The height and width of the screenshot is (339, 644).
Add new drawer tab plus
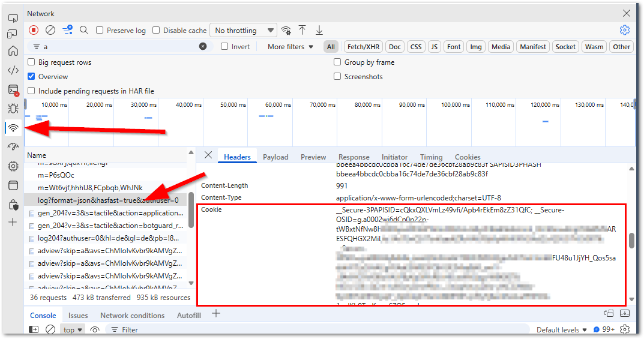point(216,314)
